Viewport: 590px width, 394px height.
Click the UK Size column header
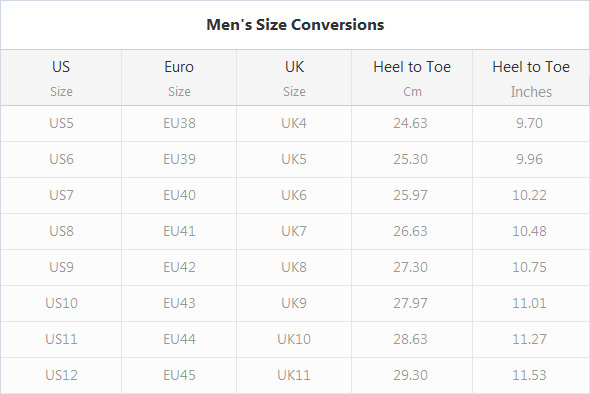294,78
